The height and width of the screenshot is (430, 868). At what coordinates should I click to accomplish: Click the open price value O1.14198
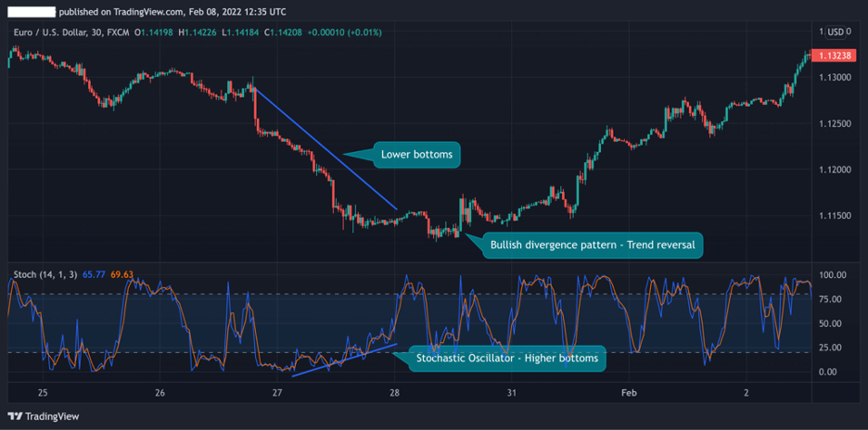[156, 32]
